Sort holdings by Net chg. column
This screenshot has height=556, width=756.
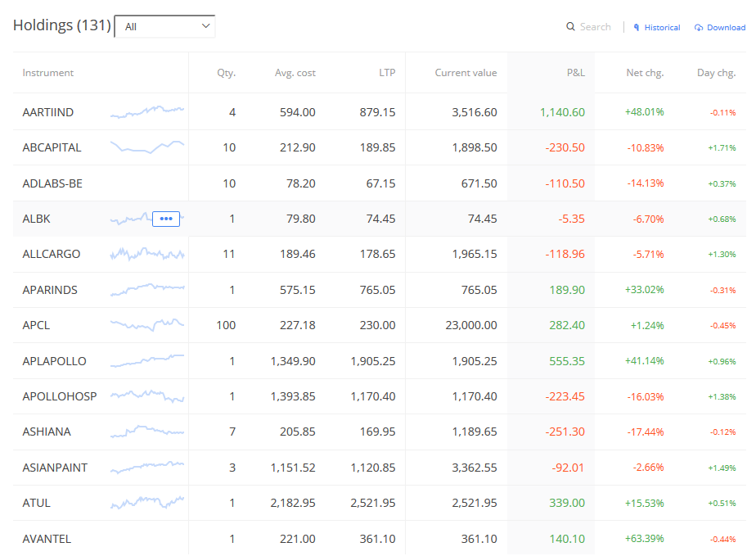tap(645, 73)
